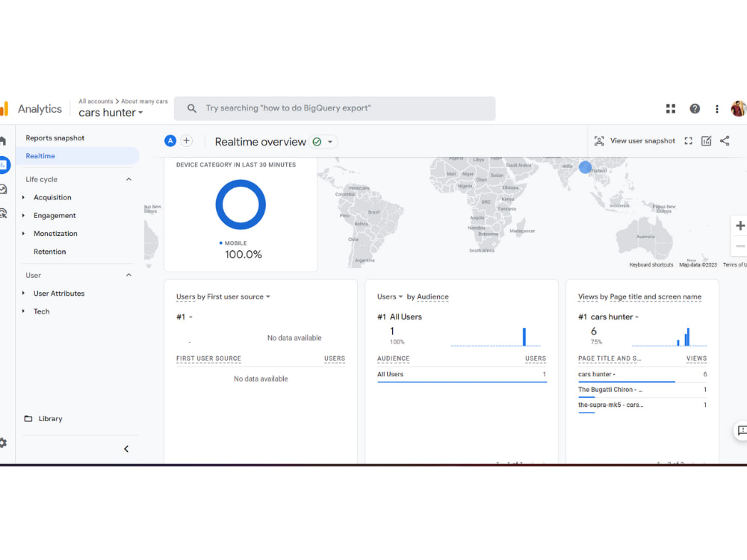Click the Analytics logo icon
Screen dimensions: 747x560
point(4,108)
